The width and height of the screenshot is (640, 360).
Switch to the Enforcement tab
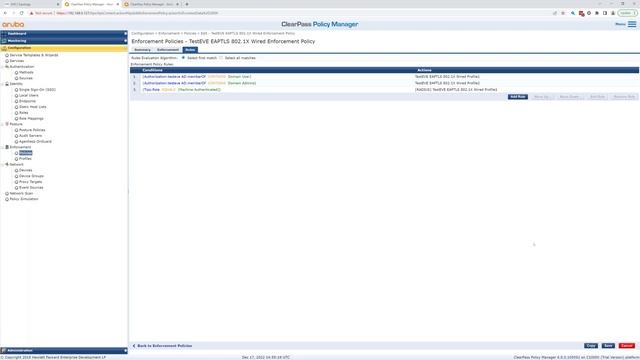[168, 50]
